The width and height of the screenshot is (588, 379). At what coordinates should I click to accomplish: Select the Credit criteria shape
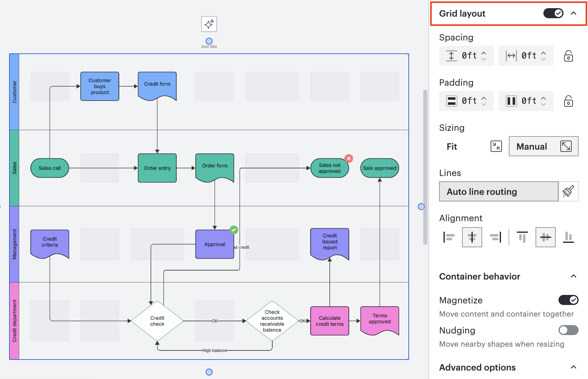50,243
